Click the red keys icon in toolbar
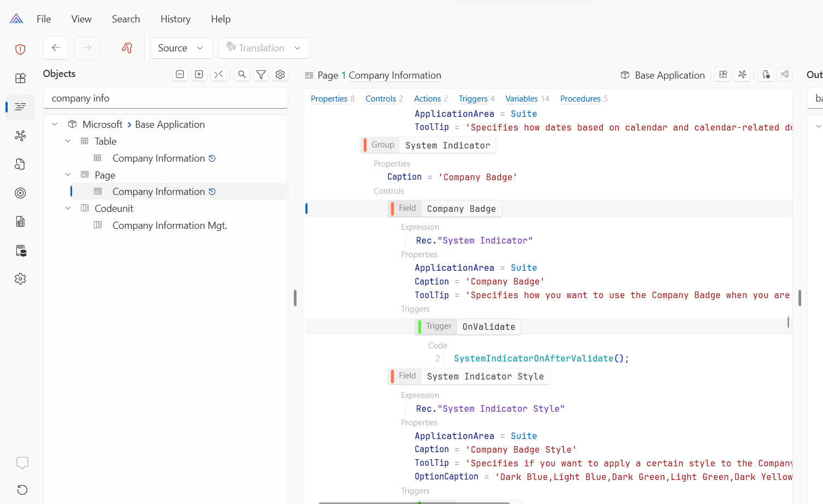 [127, 48]
